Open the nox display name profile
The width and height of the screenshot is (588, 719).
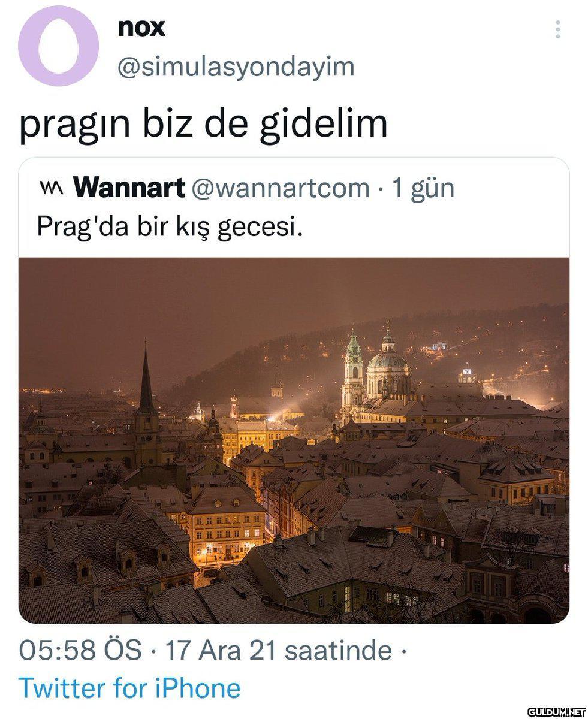pos(142,28)
